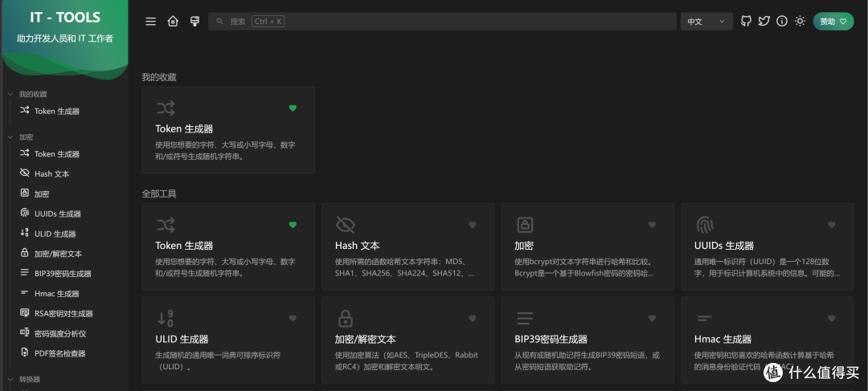This screenshot has height=391, width=868.
Task: Click crossed-eye icon on Hash 文本 card
Action: [x=346, y=225]
